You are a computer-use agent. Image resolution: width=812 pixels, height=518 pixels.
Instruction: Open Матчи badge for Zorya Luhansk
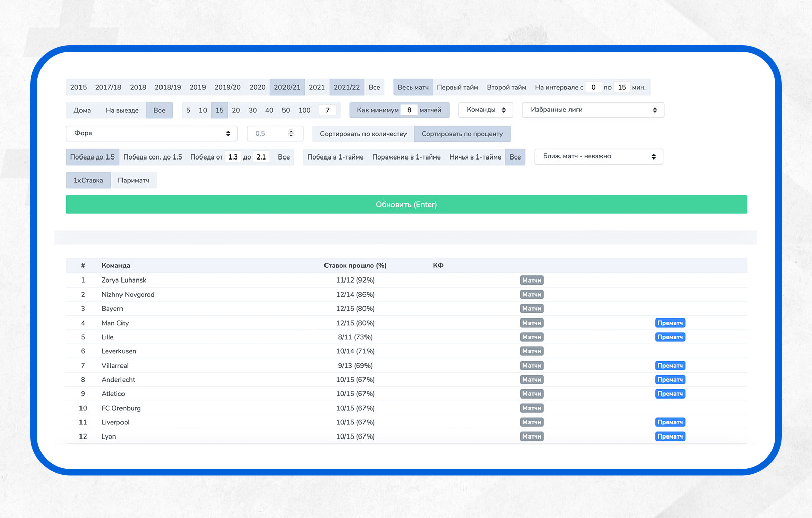tap(532, 280)
